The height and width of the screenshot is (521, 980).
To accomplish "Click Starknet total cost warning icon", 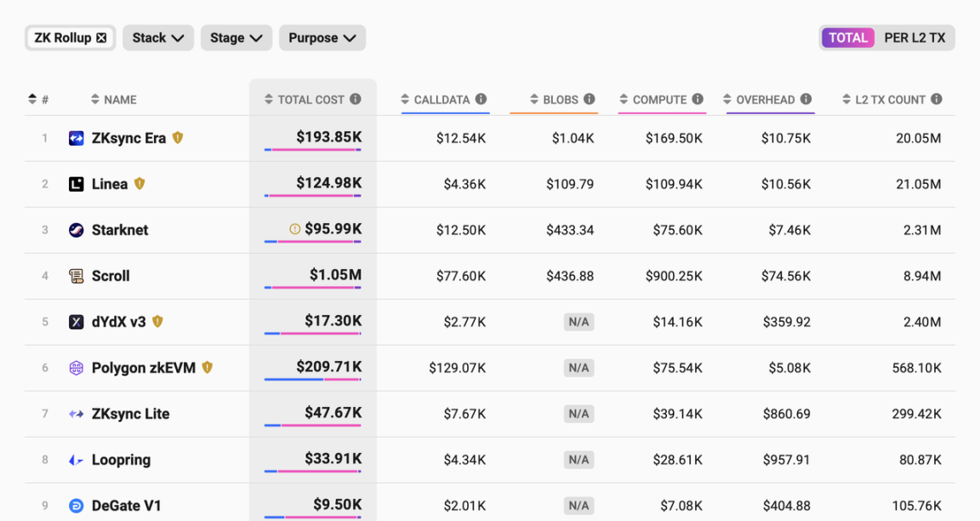I will (x=295, y=230).
